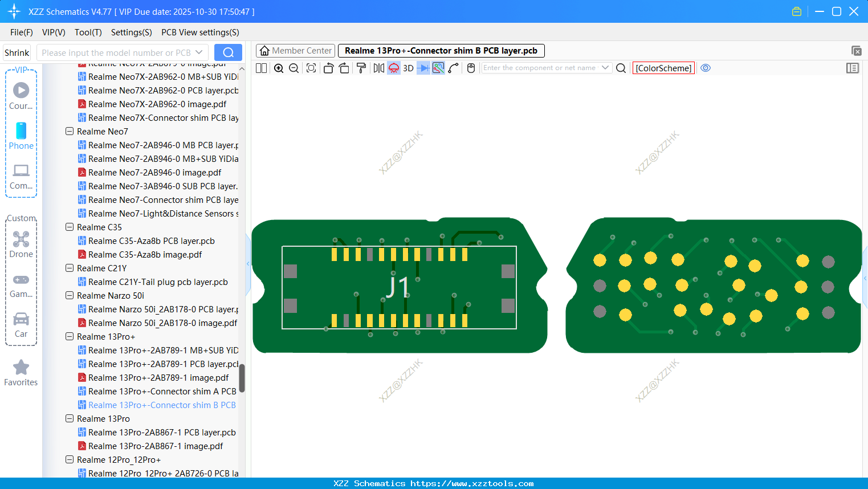
Task: Open the yellow toolbox icon in title bar
Action: click(x=797, y=11)
